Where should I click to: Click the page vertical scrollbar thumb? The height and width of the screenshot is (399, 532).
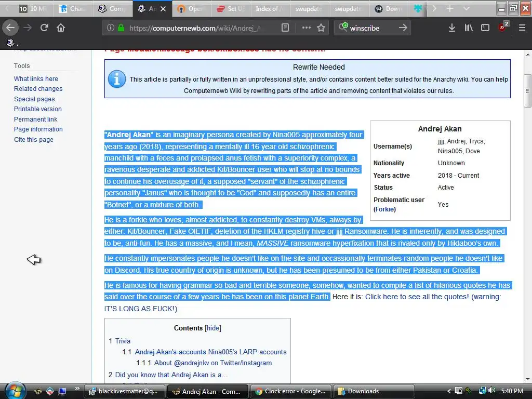click(x=527, y=90)
